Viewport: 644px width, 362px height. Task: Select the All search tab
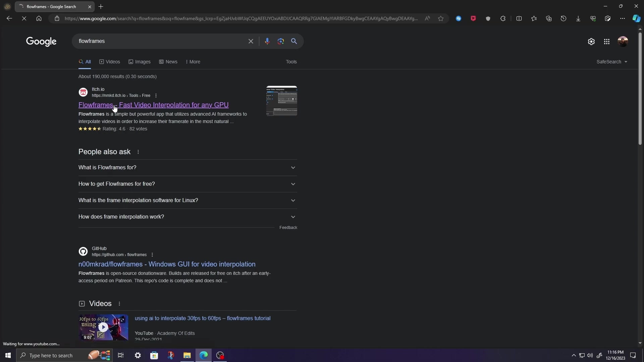tap(85, 62)
